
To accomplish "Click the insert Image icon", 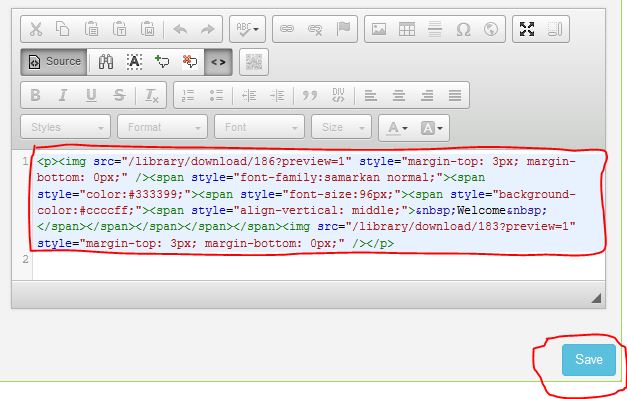I will click(x=379, y=29).
